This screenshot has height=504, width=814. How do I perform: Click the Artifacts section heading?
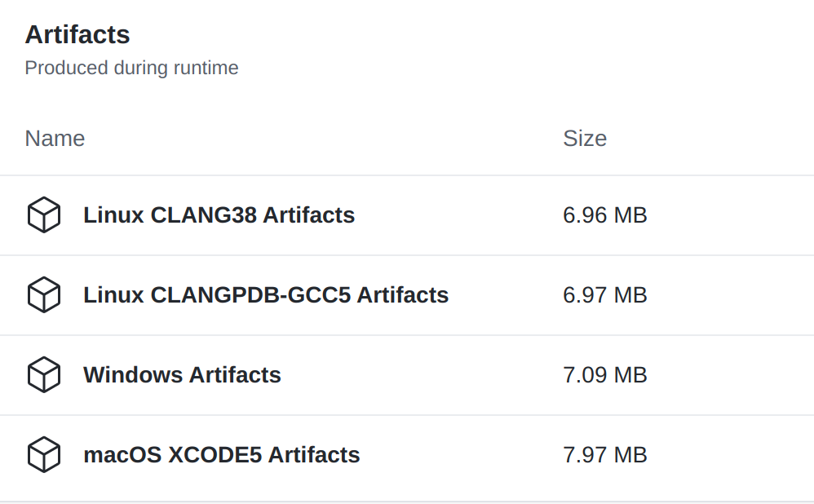[x=77, y=35]
